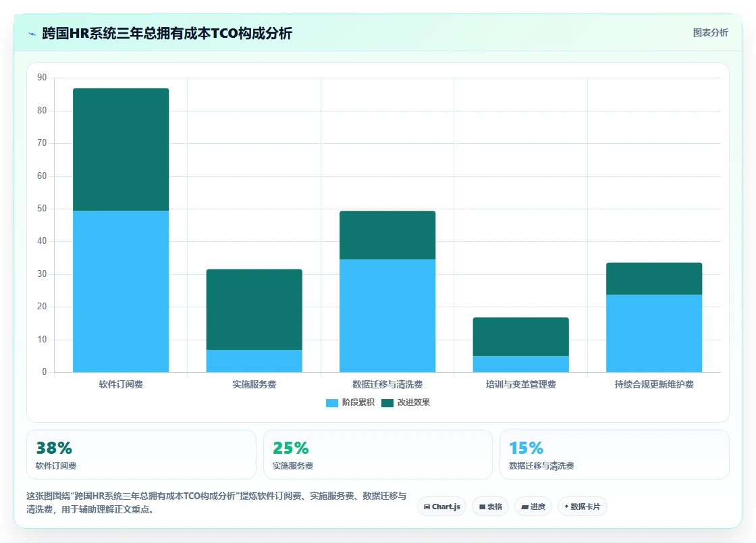Click the y-axis value 90
Screen dimensions: 756x543
tap(42, 77)
